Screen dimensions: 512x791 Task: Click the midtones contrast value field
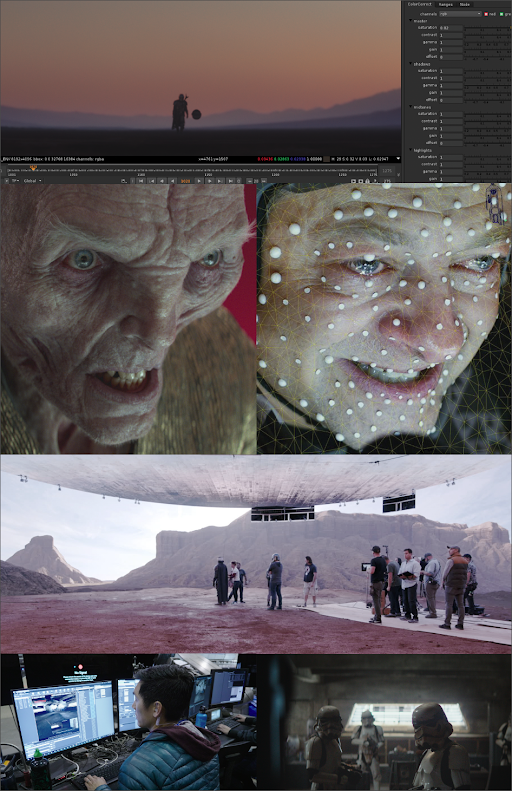point(450,121)
